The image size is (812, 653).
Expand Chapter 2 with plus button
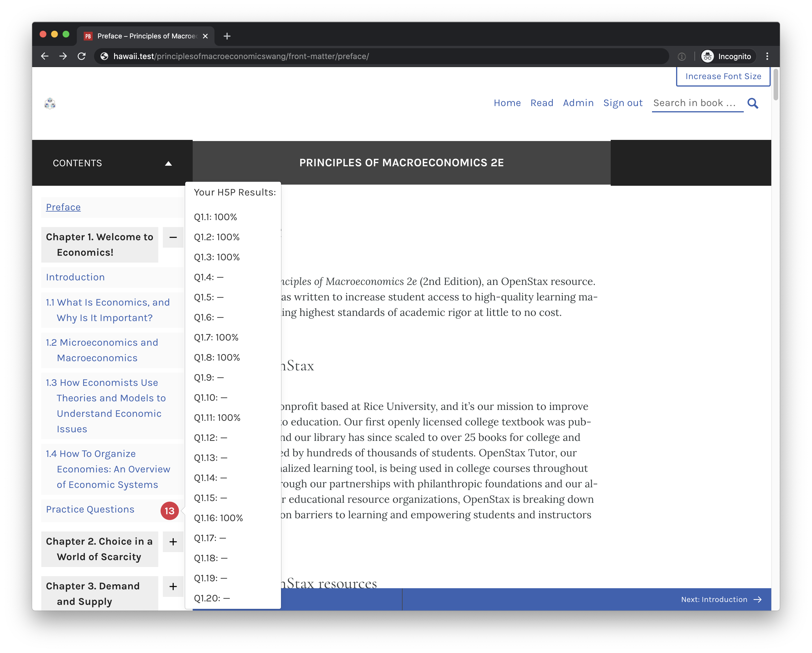[x=173, y=541]
